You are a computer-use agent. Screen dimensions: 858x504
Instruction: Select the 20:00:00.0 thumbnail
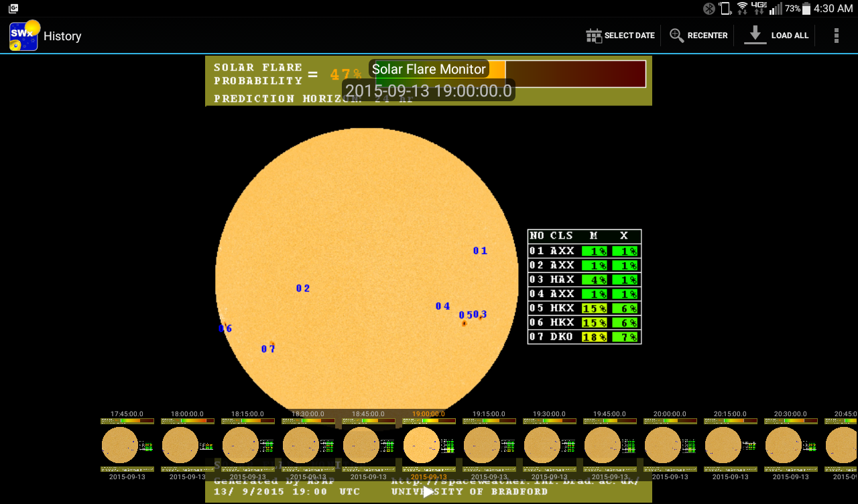click(670, 444)
